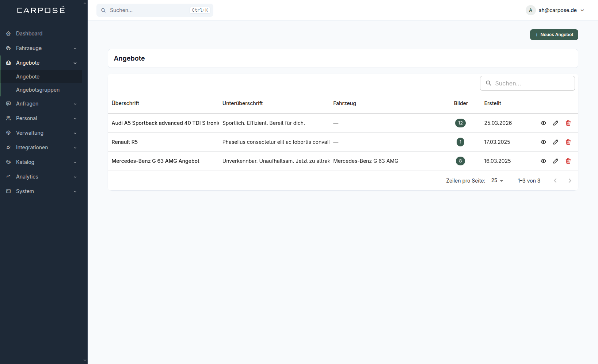
Task: Focus the global search bar with Ctrl+K
Action: [x=155, y=10]
